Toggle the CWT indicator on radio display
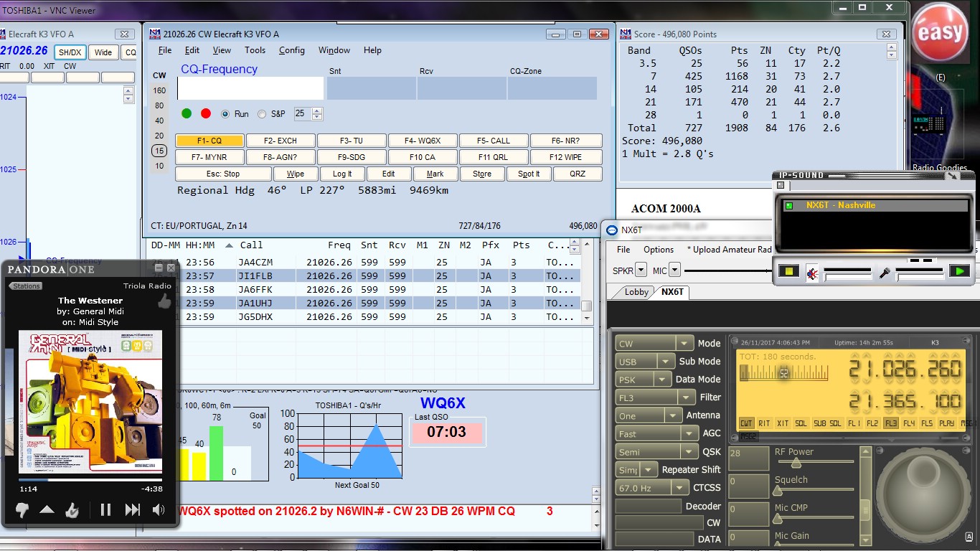 pyautogui.click(x=746, y=423)
